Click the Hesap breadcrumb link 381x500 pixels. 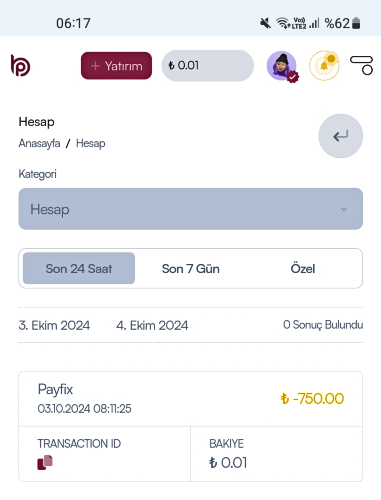pos(91,143)
